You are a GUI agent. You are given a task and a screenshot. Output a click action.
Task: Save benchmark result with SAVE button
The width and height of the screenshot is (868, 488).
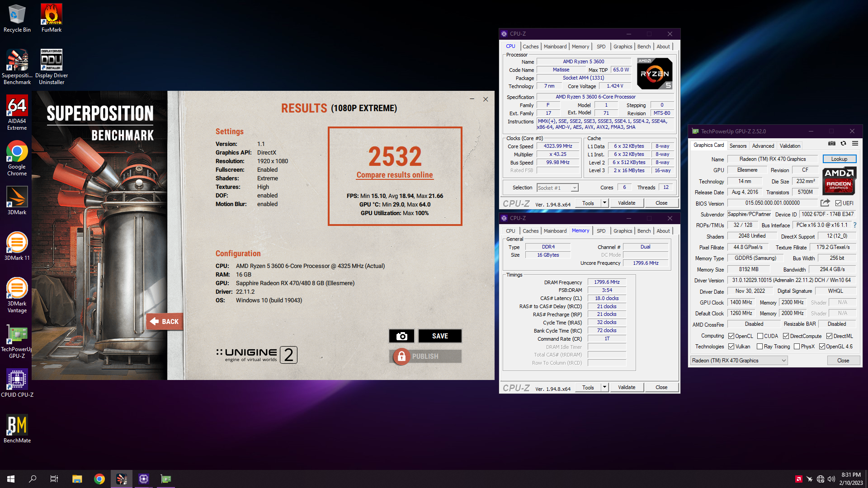tap(440, 336)
